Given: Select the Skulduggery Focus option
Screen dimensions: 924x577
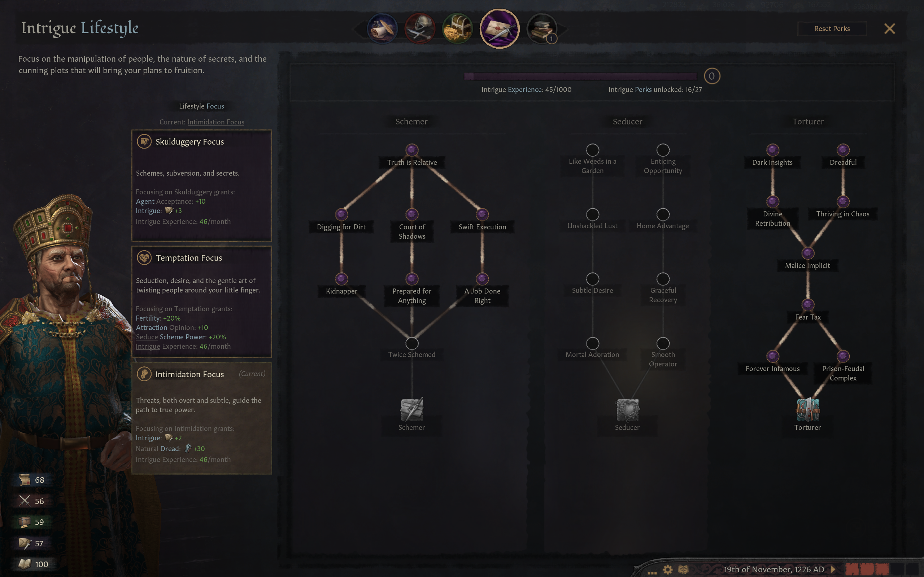Looking at the screenshot, I should click(202, 185).
